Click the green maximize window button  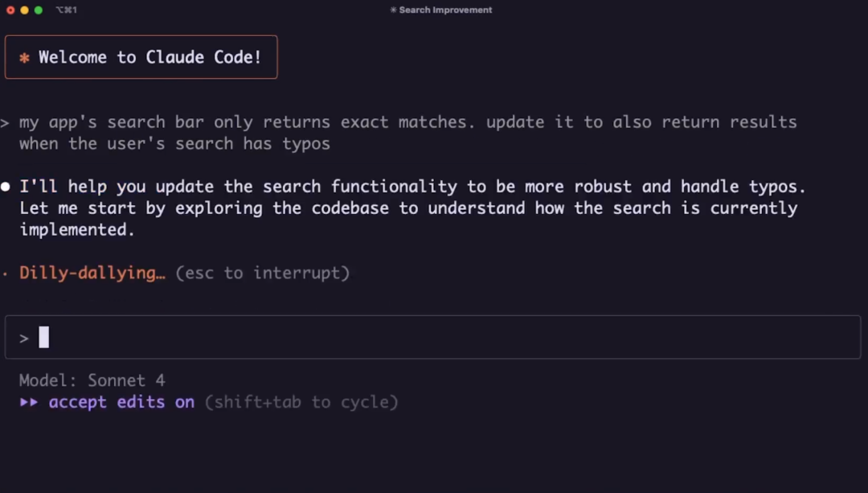pyautogui.click(x=39, y=10)
